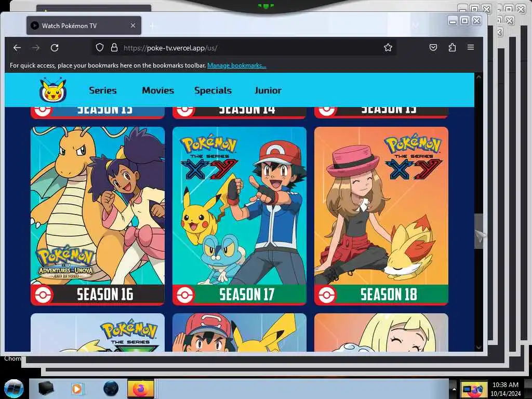532x399 pixels.
Task: Open the black box taskbar icon
Action: click(x=46, y=389)
